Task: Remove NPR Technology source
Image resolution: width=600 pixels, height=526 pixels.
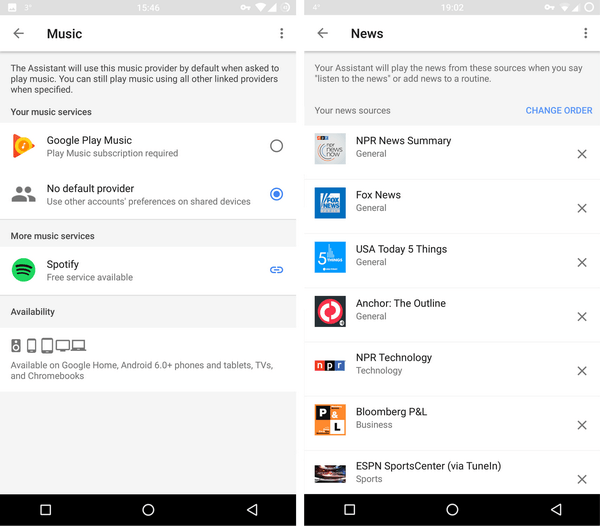Action: coord(582,371)
